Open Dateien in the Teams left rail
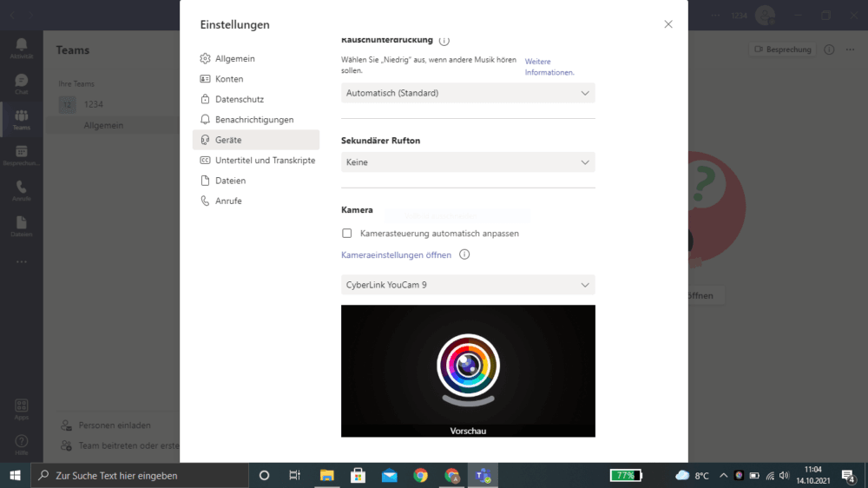This screenshot has height=488, width=868. 21,227
